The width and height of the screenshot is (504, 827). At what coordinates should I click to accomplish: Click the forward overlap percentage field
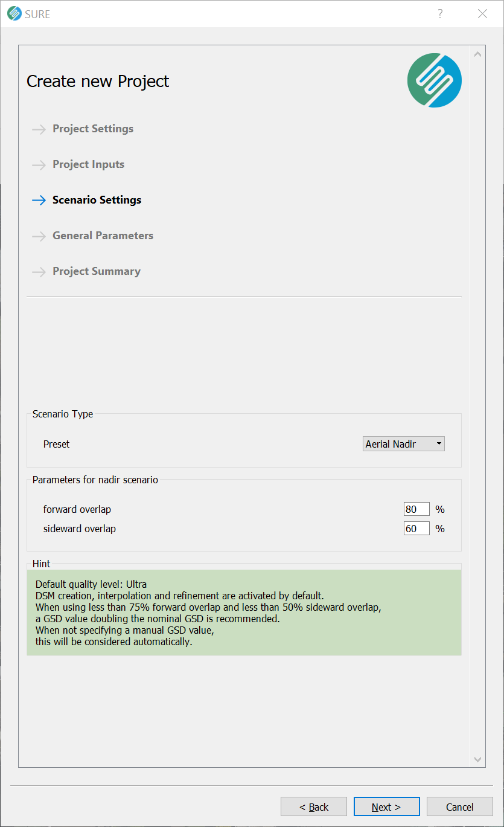[x=416, y=509]
